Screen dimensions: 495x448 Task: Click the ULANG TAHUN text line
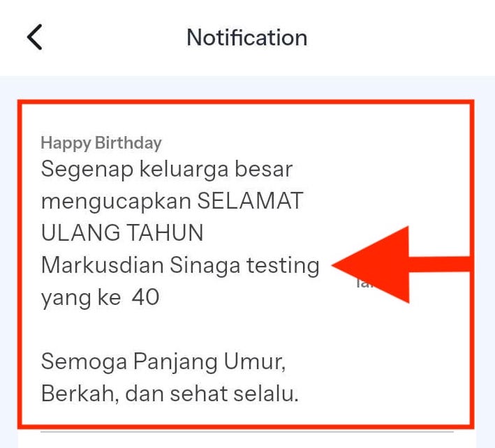[x=122, y=233]
